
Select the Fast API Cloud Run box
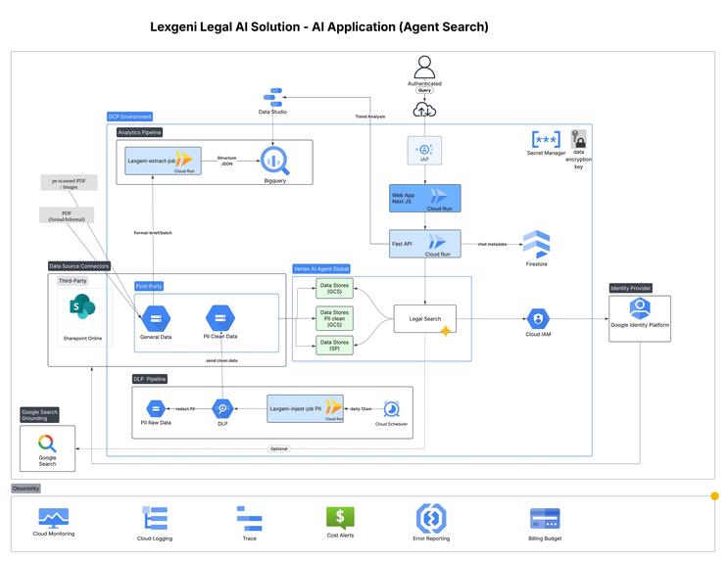pyautogui.click(x=425, y=244)
